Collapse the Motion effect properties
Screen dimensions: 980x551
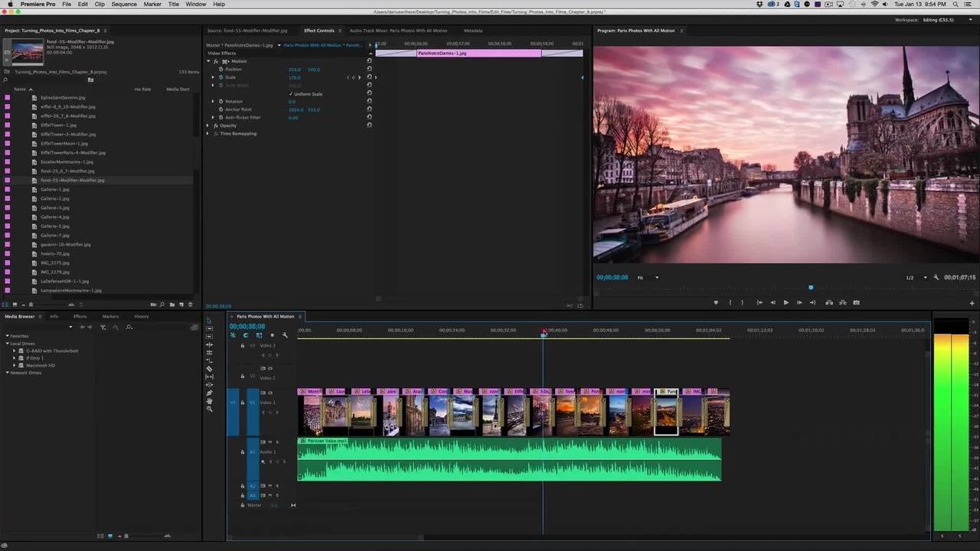(x=208, y=61)
